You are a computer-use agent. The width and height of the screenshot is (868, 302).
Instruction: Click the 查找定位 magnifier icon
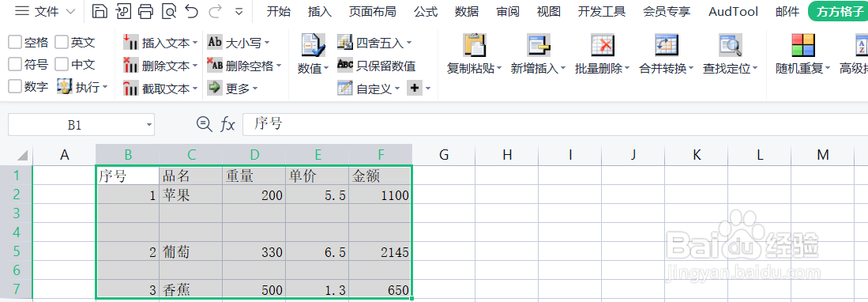(x=730, y=45)
